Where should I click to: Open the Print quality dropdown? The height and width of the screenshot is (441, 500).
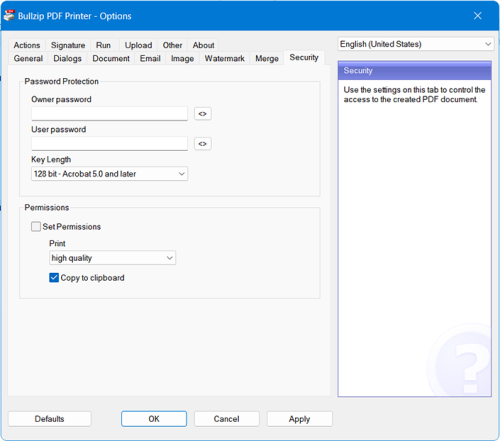pos(112,258)
